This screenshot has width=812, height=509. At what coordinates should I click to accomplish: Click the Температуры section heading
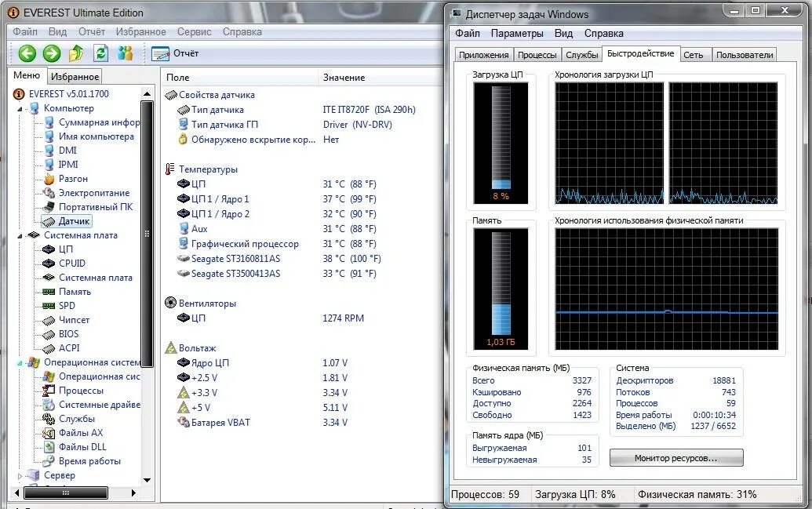pos(208,169)
